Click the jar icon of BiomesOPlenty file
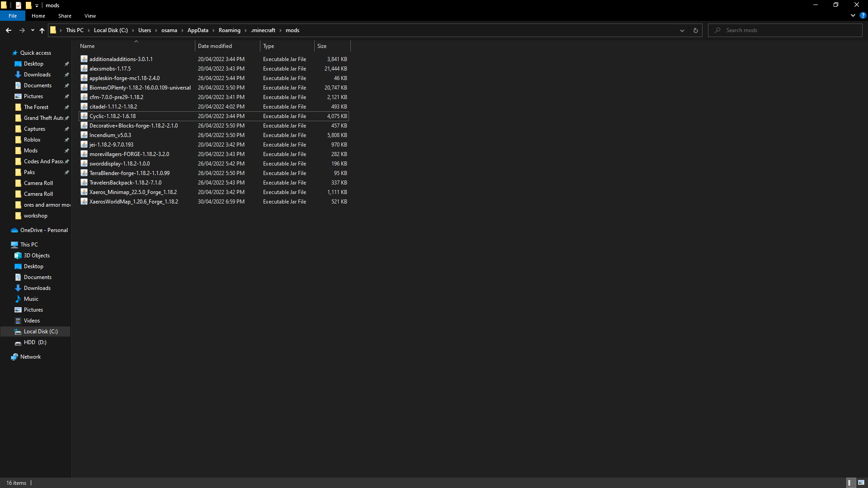This screenshot has height=488, width=868. pos(84,87)
